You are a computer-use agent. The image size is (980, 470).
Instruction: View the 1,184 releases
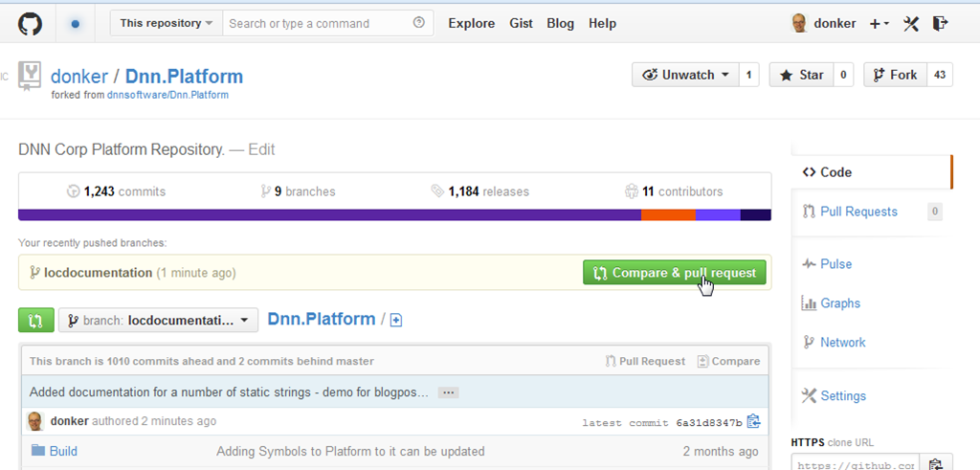point(480,191)
